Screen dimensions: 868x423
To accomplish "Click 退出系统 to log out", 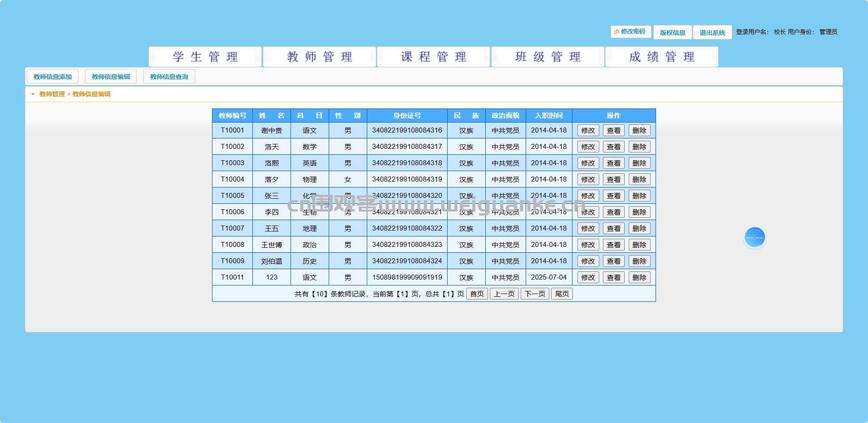I will coord(712,32).
